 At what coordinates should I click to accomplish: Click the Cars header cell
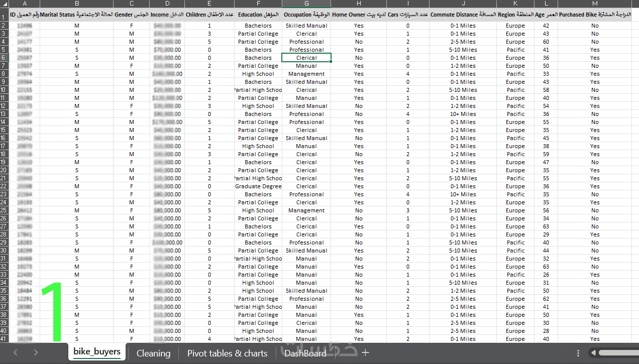(x=408, y=15)
